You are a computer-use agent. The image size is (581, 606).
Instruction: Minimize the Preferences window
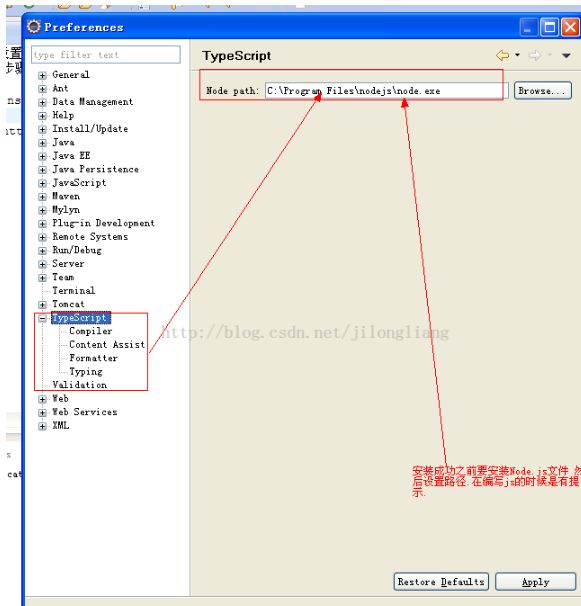pyautogui.click(x=528, y=27)
